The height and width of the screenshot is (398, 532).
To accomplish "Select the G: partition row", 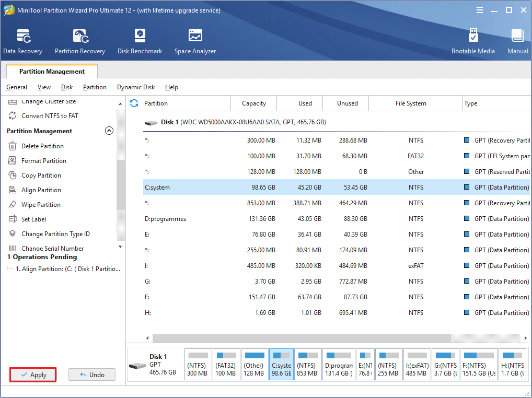I will click(x=336, y=281).
